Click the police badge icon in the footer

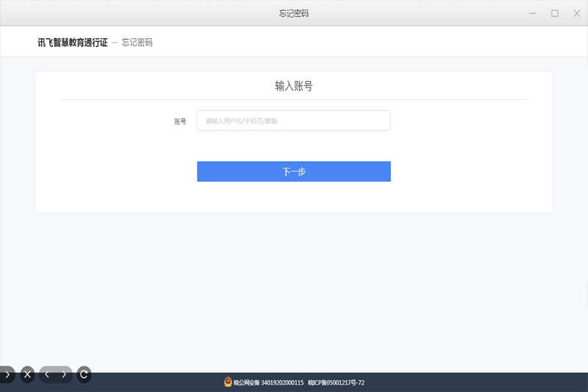(228, 382)
